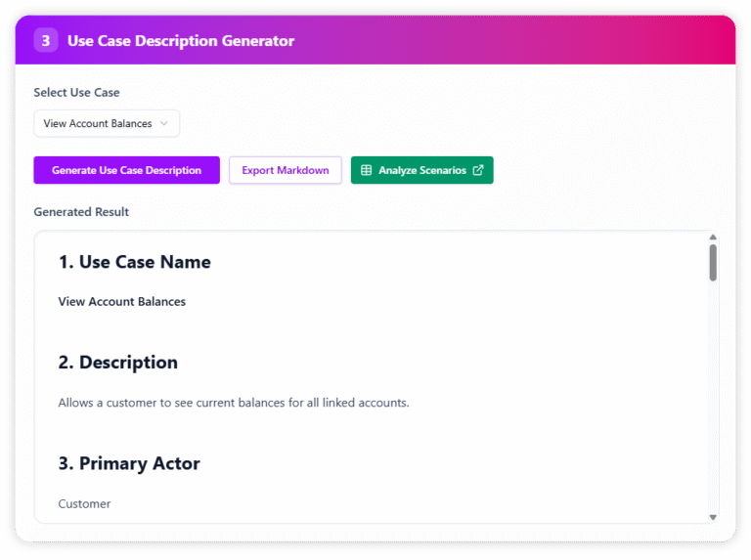The width and height of the screenshot is (751, 560).
Task: Click the scrollbar up arrow in results
Action: click(x=713, y=237)
